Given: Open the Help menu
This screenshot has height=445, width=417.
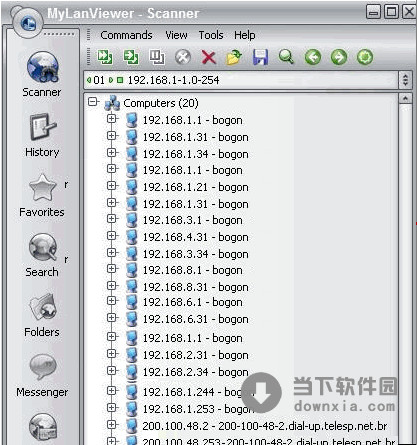Looking at the screenshot, I should pos(245,35).
